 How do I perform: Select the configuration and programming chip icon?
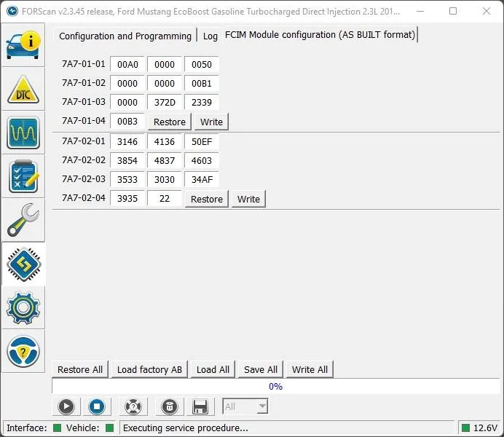(23, 264)
